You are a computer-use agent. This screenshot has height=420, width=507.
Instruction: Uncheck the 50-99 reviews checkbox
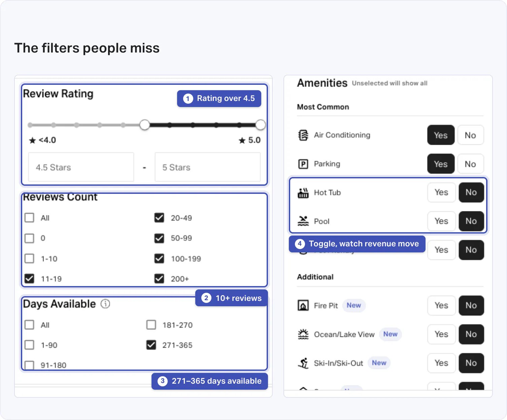(159, 238)
